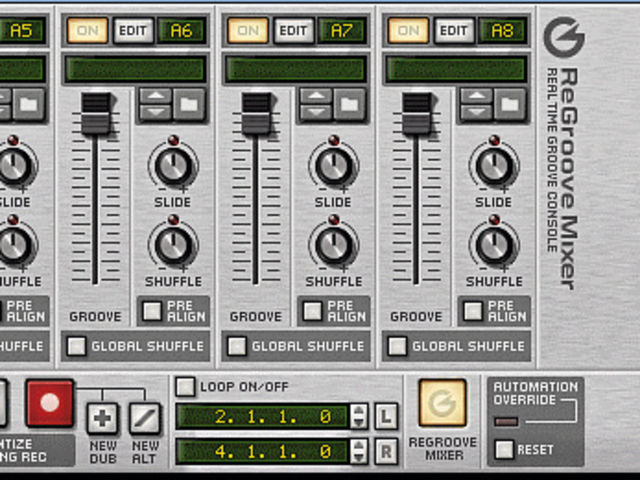Turn off the ON button for channel A7

click(248, 31)
